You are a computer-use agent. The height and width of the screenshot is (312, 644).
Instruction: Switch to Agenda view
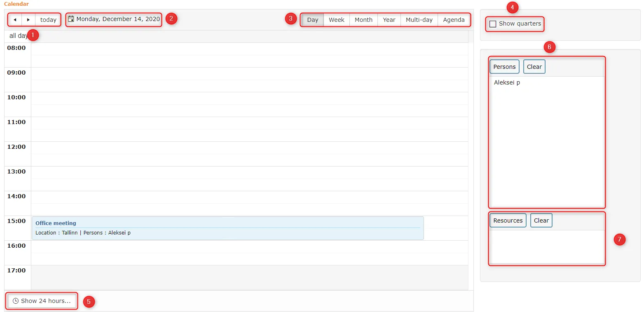click(x=454, y=20)
